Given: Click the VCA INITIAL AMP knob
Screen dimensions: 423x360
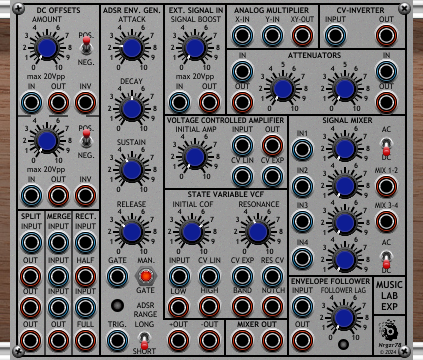Looking at the screenshot, I should (x=195, y=157).
